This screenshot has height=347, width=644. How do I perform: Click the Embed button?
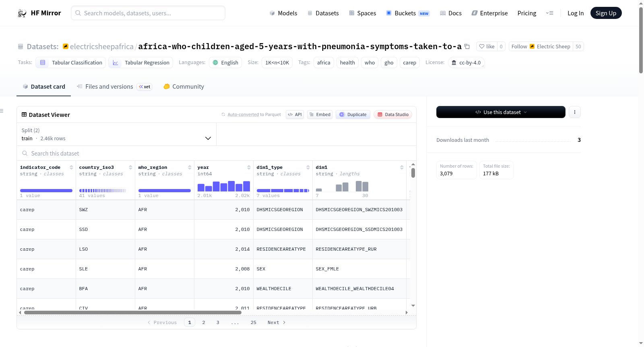(x=320, y=114)
